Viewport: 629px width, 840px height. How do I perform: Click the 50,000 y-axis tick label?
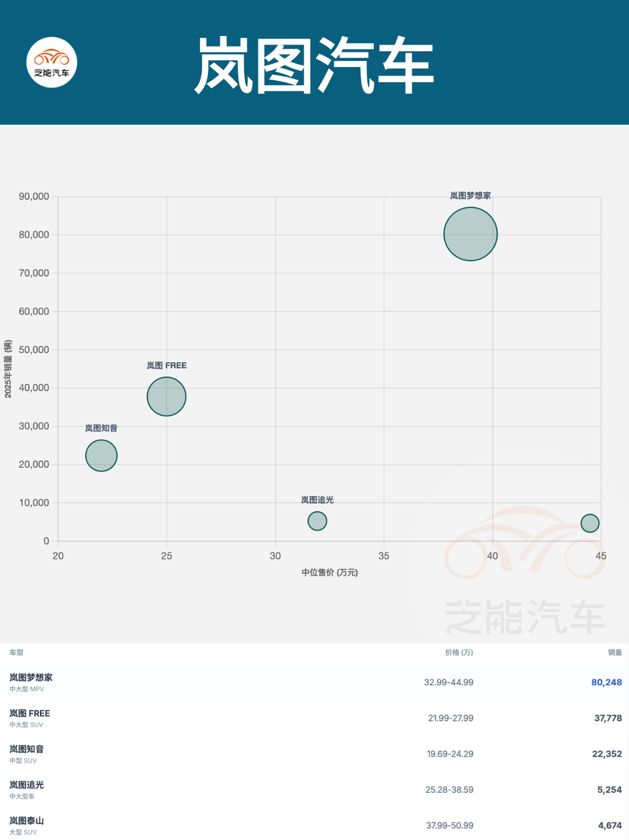(34, 350)
